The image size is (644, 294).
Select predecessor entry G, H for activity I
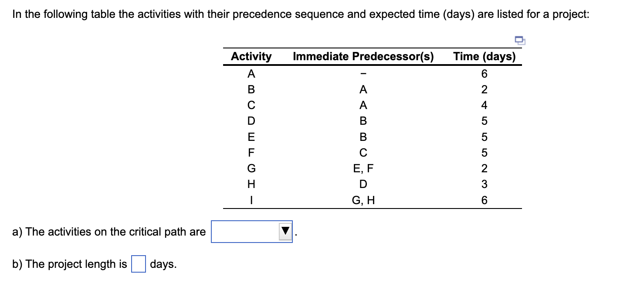[363, 200]
